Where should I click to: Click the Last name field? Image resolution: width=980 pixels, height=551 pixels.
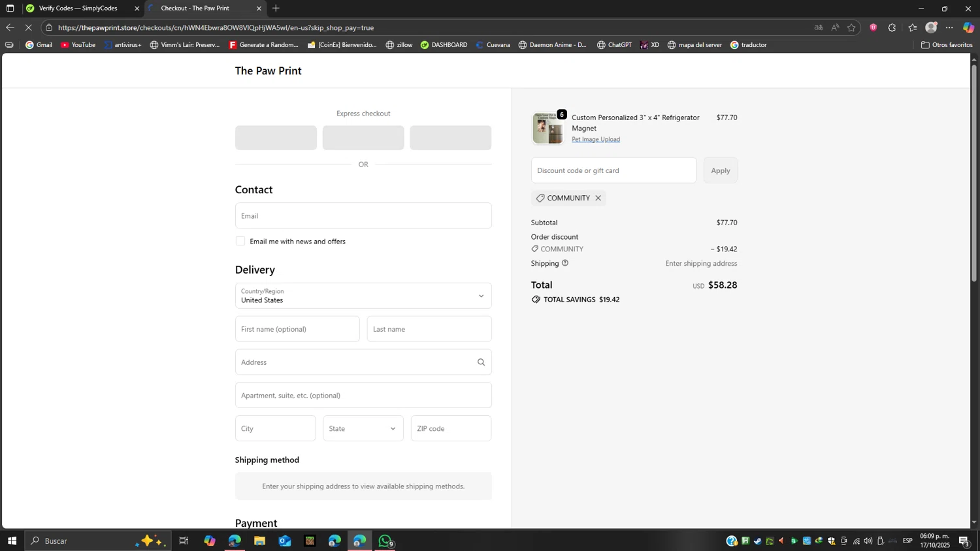(429, 329)
